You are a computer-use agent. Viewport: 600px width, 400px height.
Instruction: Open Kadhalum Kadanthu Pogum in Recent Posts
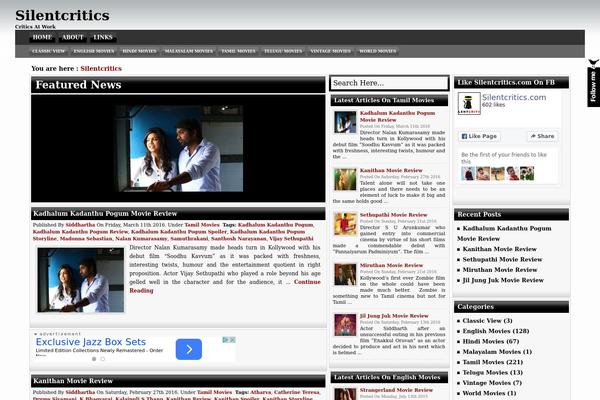504,233
